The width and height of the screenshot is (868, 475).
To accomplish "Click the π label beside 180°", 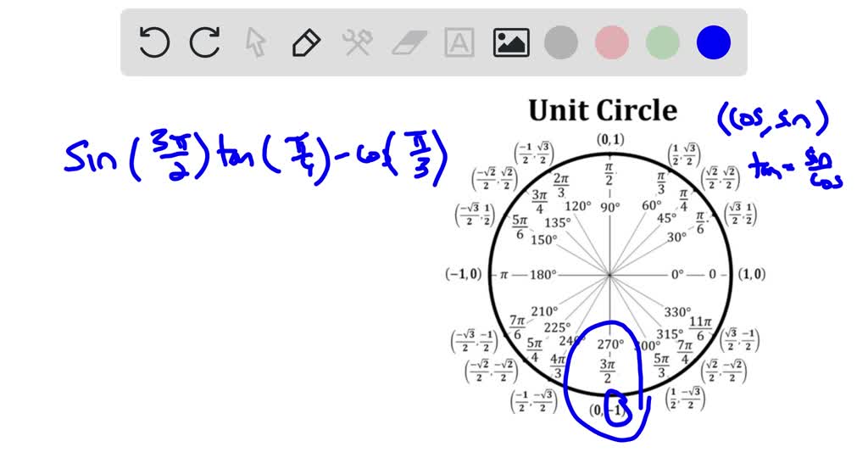I will pos(504,275).
